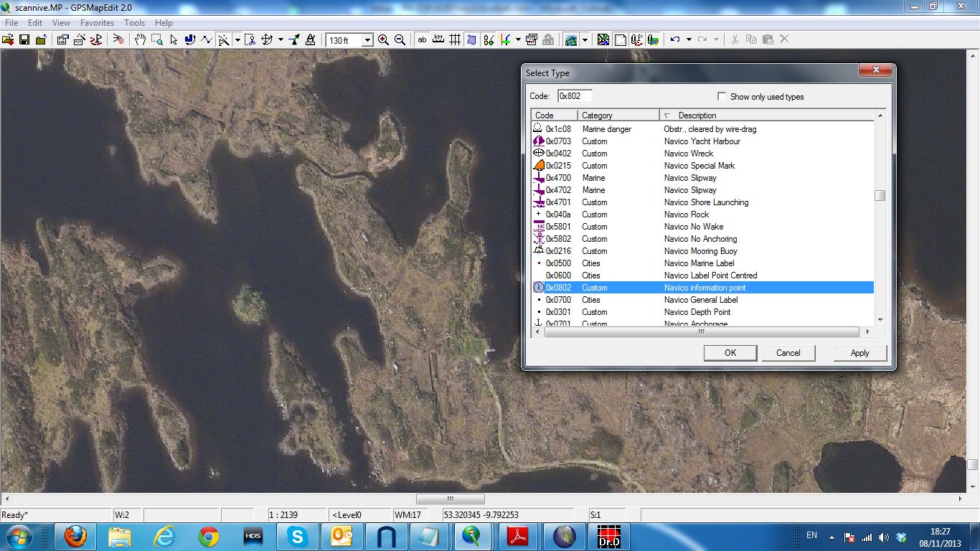Open the File menu
The width and height of the screenshot is (980, 551).
point(11,23)
